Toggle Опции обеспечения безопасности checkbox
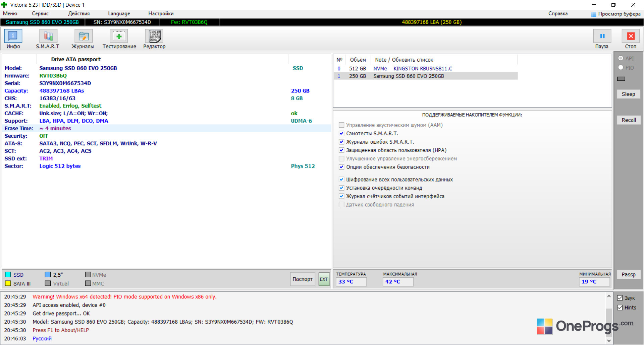The image size is (644, 345). pos(341,167)
